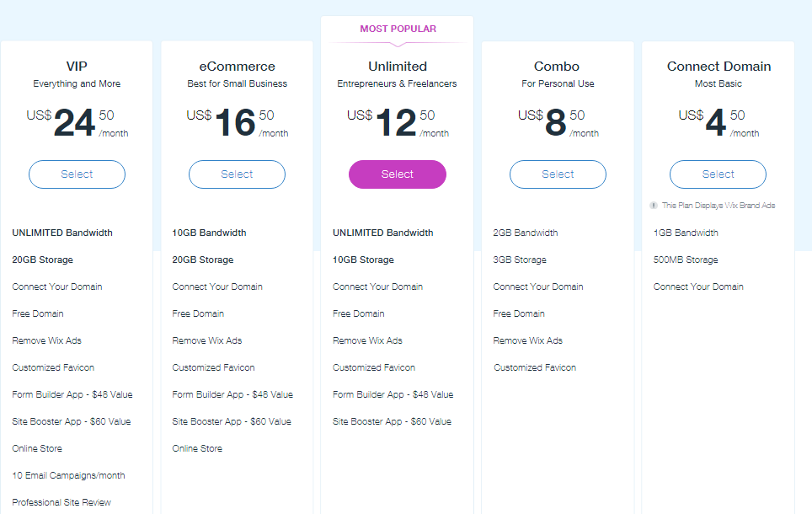Select the VIP plan
812x514 pixels.
coord(77,174)
